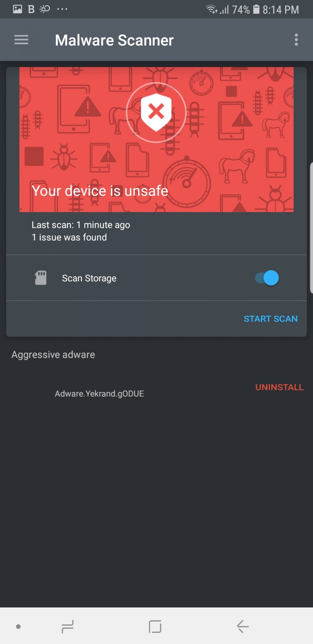The height and width of the screenshot is (644, 313).
Task: Tap the side scrollbar handle
Action: 311,228
